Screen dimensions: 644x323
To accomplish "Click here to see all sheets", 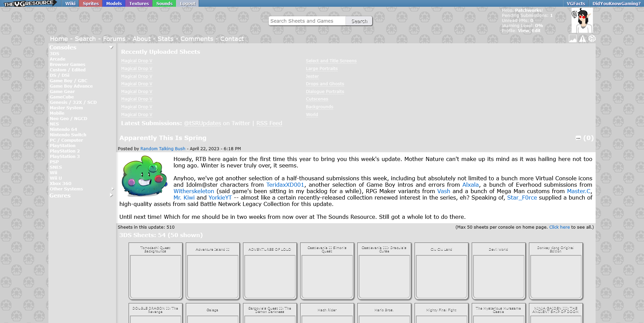I will (x=559, y=227).
